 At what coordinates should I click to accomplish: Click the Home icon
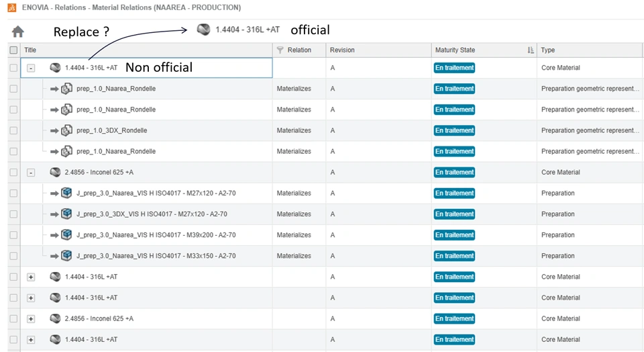pos(18,32)
